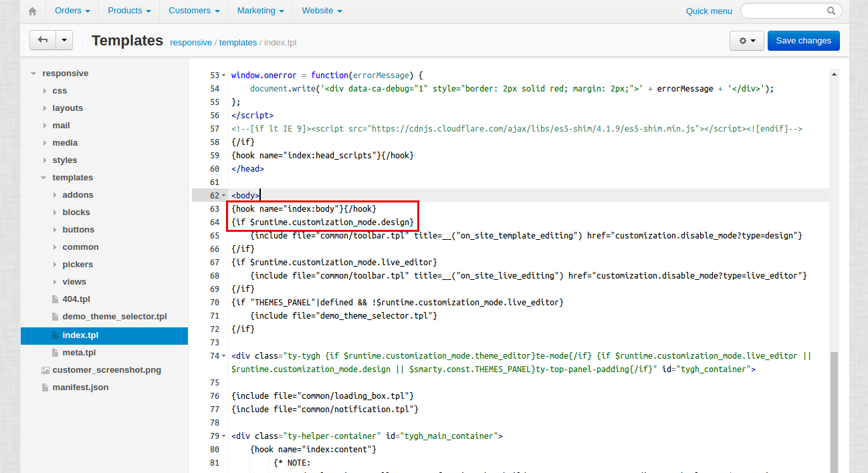Fold code at line 62 arrow
Screen dimensions: 868x473
[x=224, y=196]
